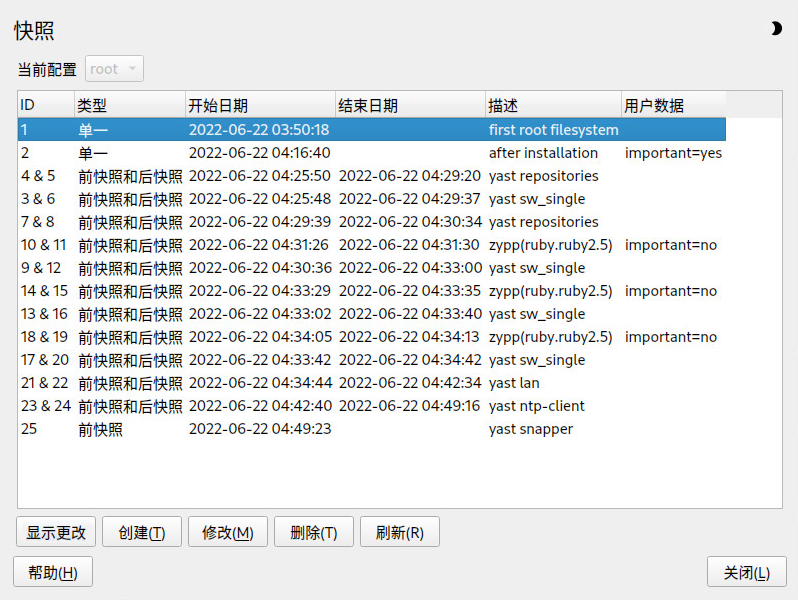
Task: Click the 显示更改 button
Action: (56, 533)
